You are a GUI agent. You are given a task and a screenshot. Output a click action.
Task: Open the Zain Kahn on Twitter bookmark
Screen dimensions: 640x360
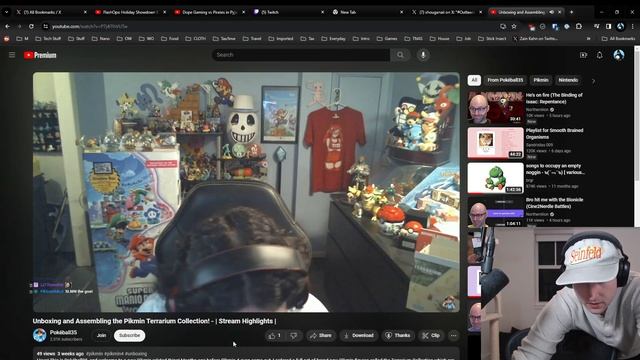(x=536, y=39)
